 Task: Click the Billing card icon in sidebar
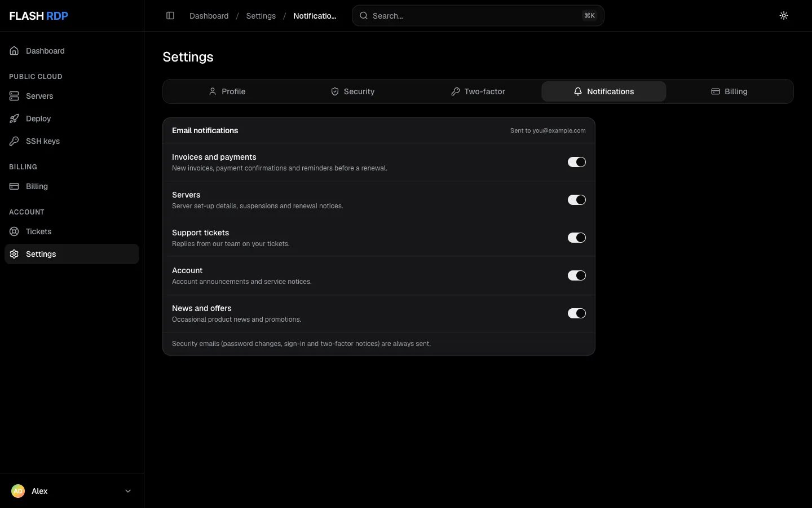pyautogui.click(x=14, y=186)
